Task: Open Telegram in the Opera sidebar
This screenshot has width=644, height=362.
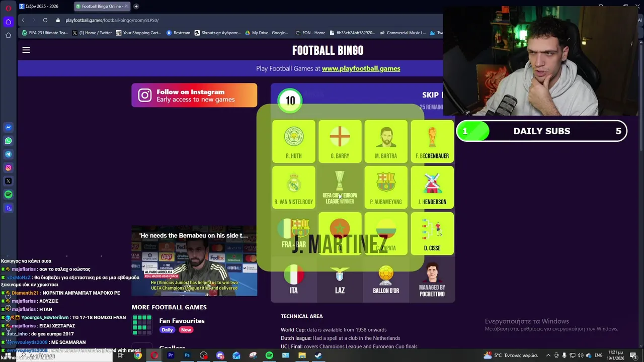Action: 8,154
